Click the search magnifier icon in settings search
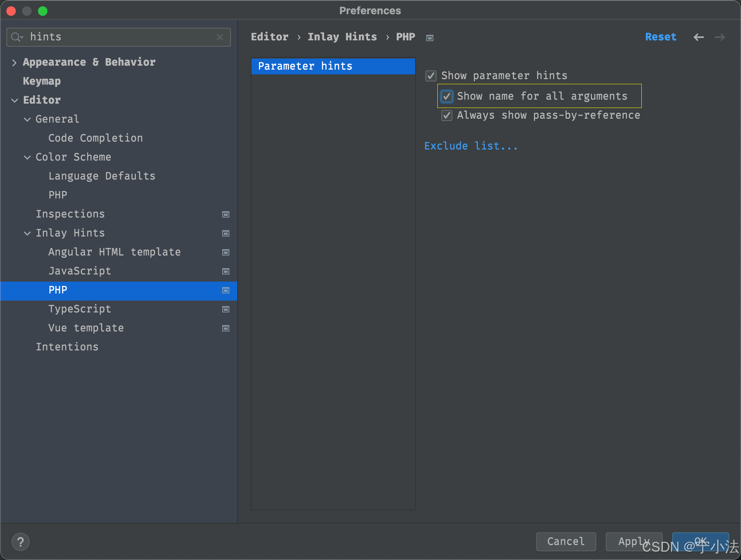 pyautogui.click(x=17, y=37)
